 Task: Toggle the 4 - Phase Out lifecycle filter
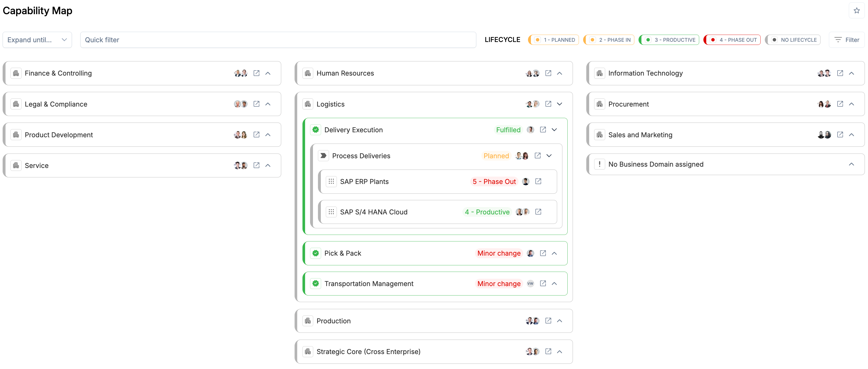tap(732, 40)
